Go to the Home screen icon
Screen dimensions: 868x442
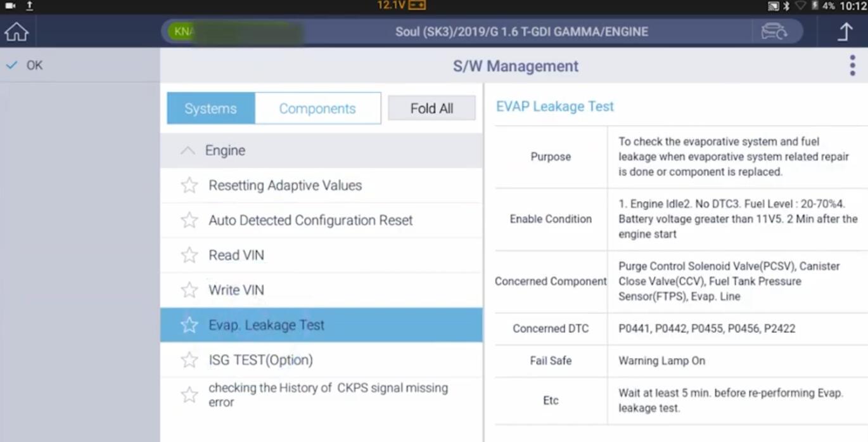pyautogui.click(x=16, y=32)
